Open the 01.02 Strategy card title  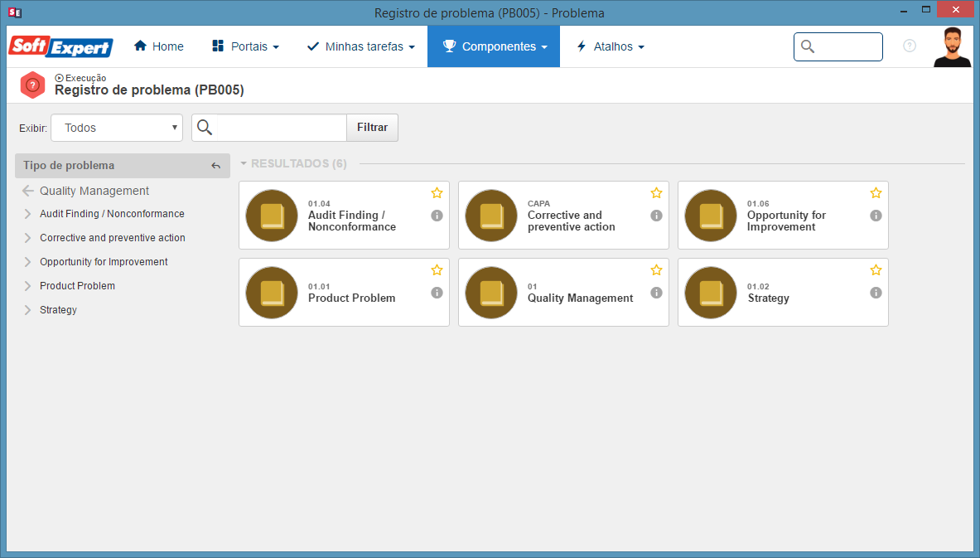[768, 298]
